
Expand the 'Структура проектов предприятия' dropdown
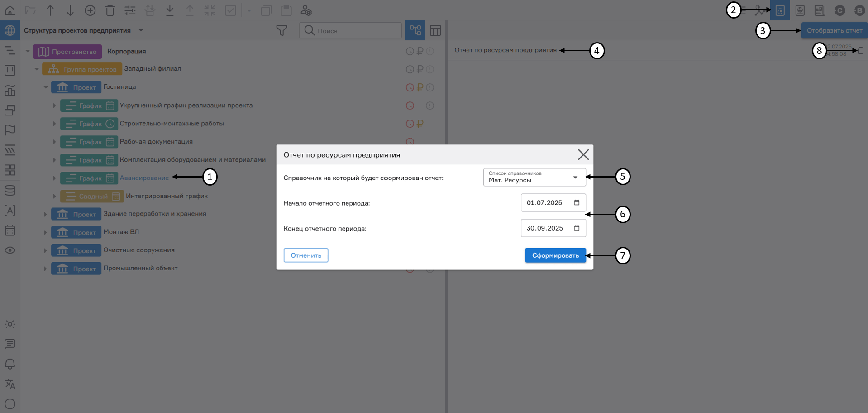[141, 30]
